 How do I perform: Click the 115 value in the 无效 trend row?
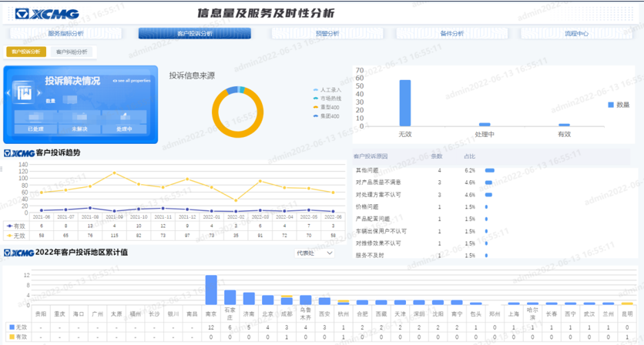click(x=114, y=236)
